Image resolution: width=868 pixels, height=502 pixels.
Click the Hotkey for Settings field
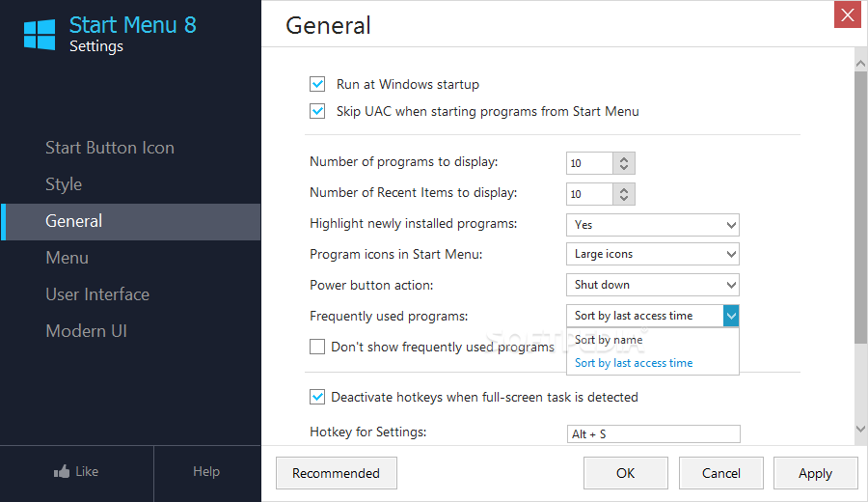[653, 433]
